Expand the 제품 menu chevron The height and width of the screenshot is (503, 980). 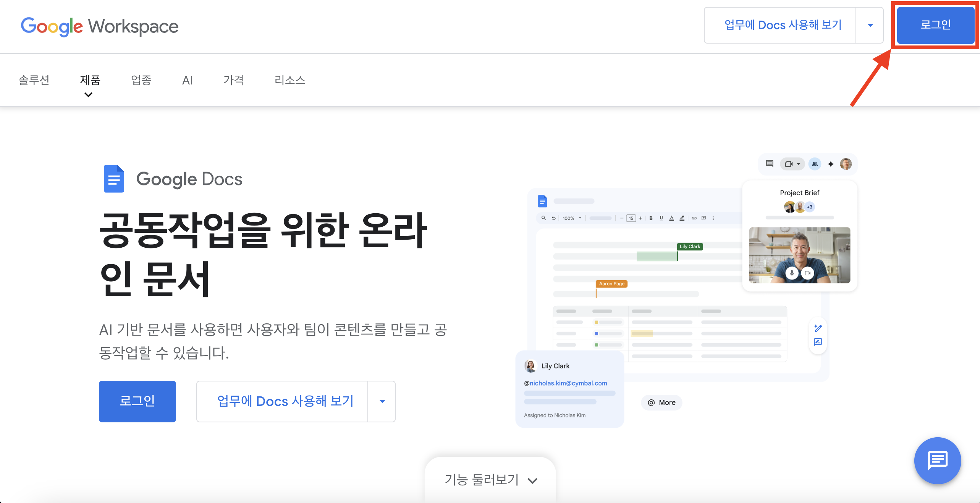tap(88, 95)
